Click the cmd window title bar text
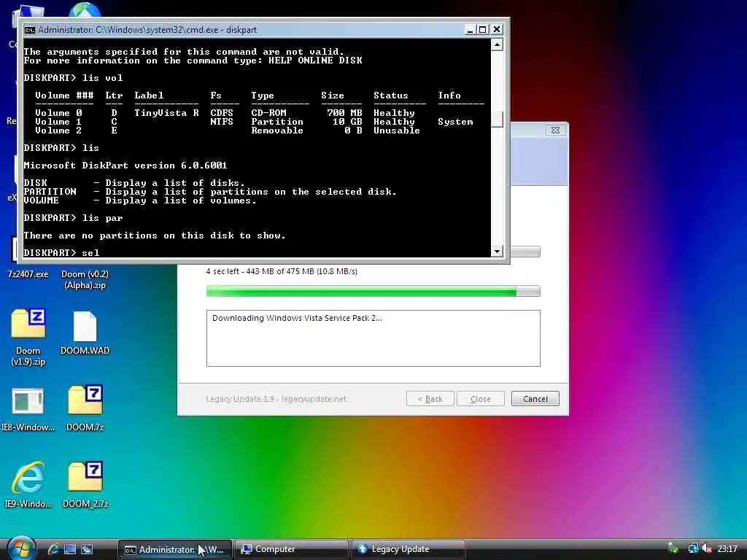 pos(147,29)
